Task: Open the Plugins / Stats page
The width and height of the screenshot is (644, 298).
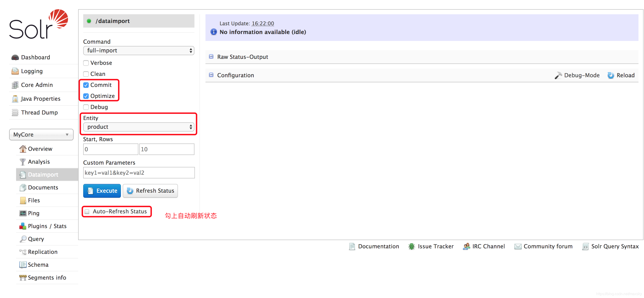Action: 47,226
